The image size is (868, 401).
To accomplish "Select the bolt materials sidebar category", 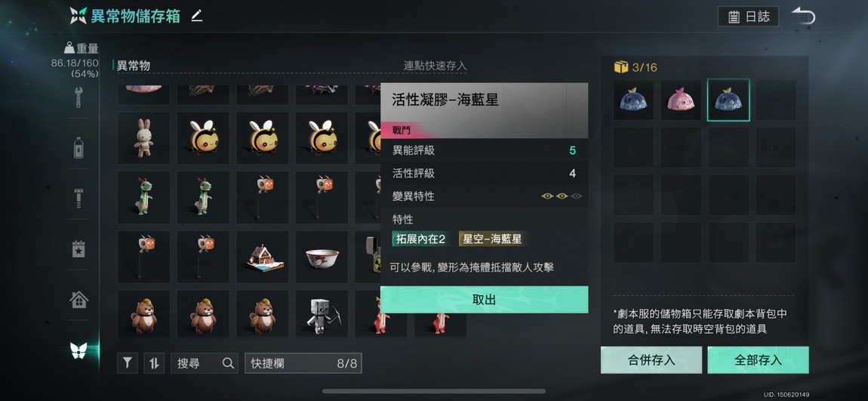I will [x=78, y=199].
